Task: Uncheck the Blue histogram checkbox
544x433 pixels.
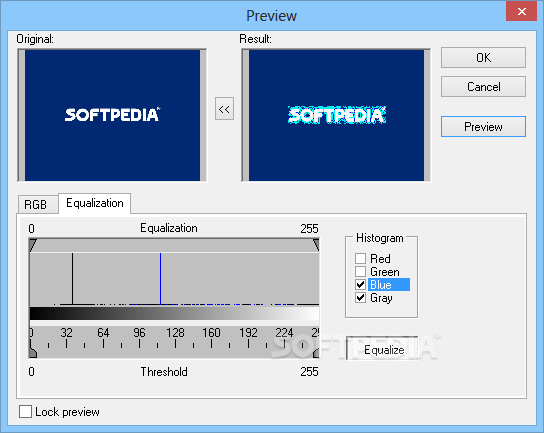Action: point(360,285)
